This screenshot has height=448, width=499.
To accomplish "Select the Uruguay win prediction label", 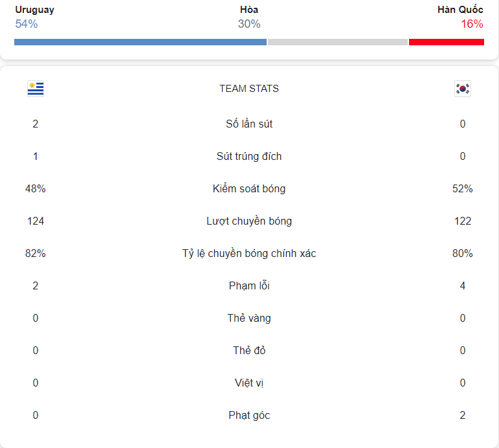I will click(35, 10).
